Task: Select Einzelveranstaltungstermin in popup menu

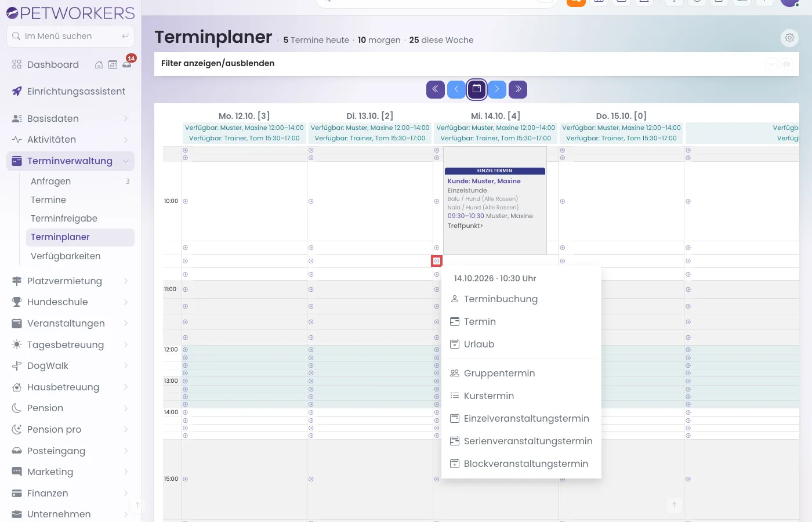Action: click(521, 418)
